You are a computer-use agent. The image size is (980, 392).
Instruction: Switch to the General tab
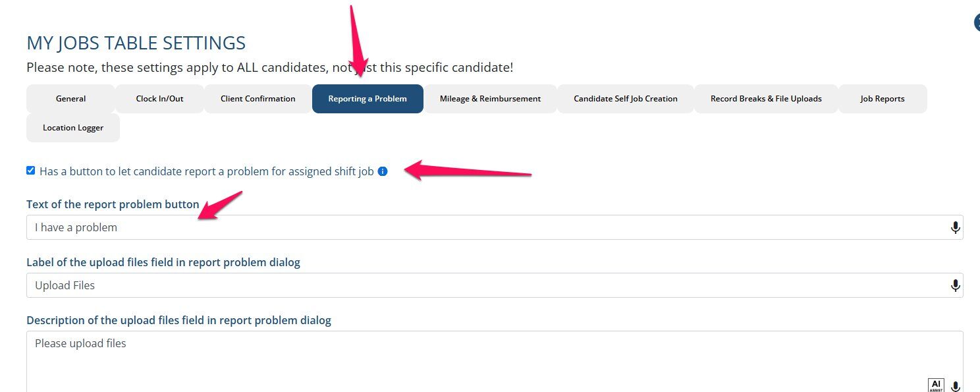click(x=70, y=98)
